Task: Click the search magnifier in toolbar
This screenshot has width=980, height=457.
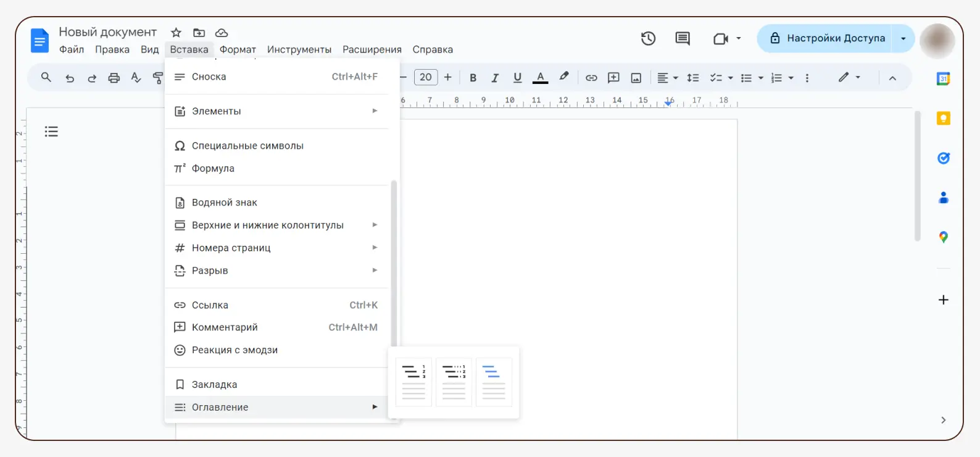Action: click(x=46, y=77)
